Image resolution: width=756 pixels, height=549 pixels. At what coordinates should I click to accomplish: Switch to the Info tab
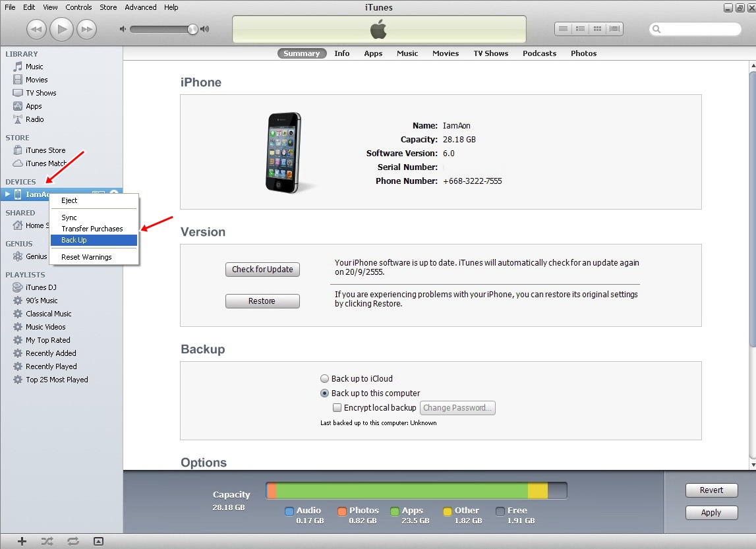tap(342, 53)
